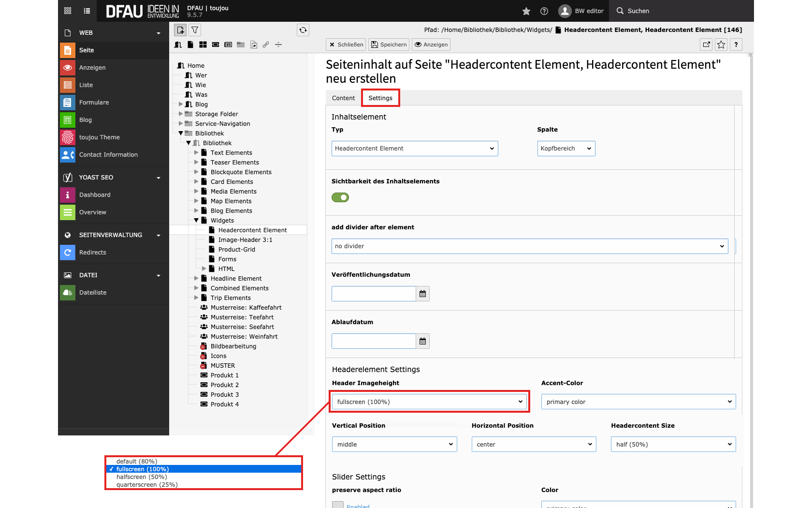Click the open in new window icon

point(707,45)
